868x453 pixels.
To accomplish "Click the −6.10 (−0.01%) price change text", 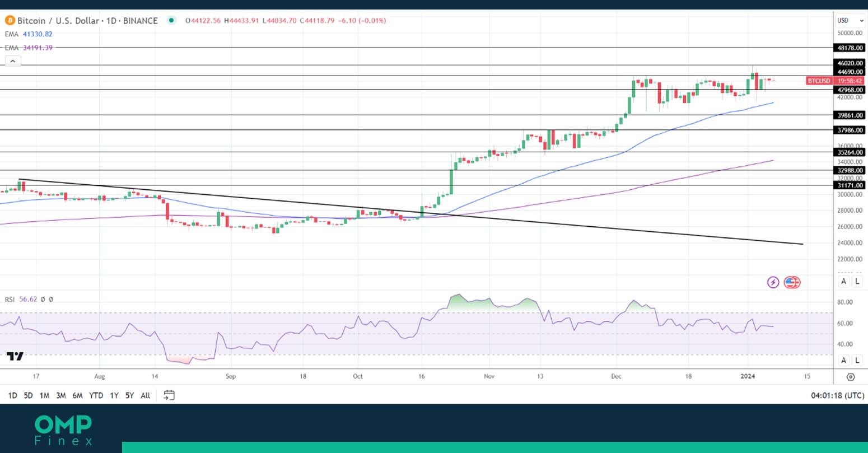I will tap(362, 21).
